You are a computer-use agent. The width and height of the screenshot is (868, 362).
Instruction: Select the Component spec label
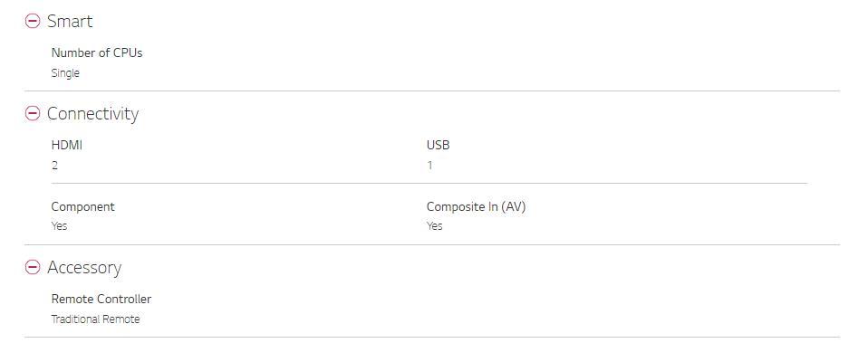click(83, 206)
